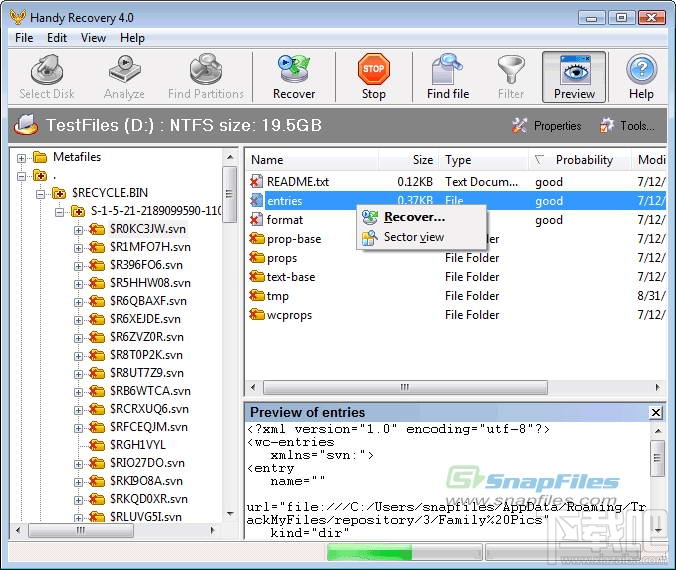This screenshot has height=570, width=676.
Task: Select $RIO27DO.svn in the tree
Action: 147,463
